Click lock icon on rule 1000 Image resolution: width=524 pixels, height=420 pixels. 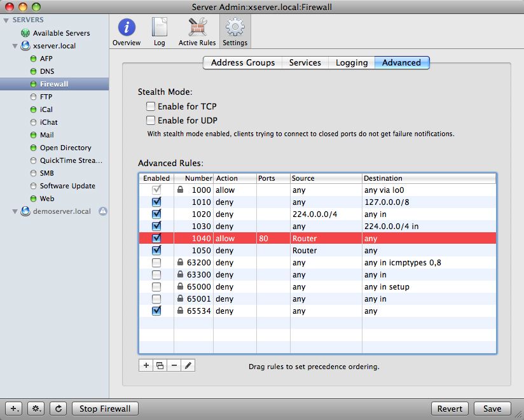click(180, 190)
